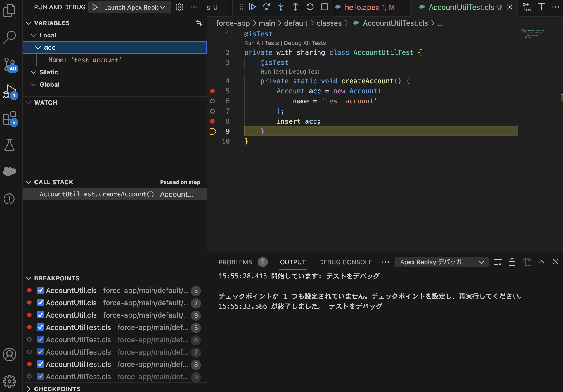Click the Run All Tests CodeLens link
The width and height of the screenshot is (563, 392).
pyautogui.click(x=261, y=43)
